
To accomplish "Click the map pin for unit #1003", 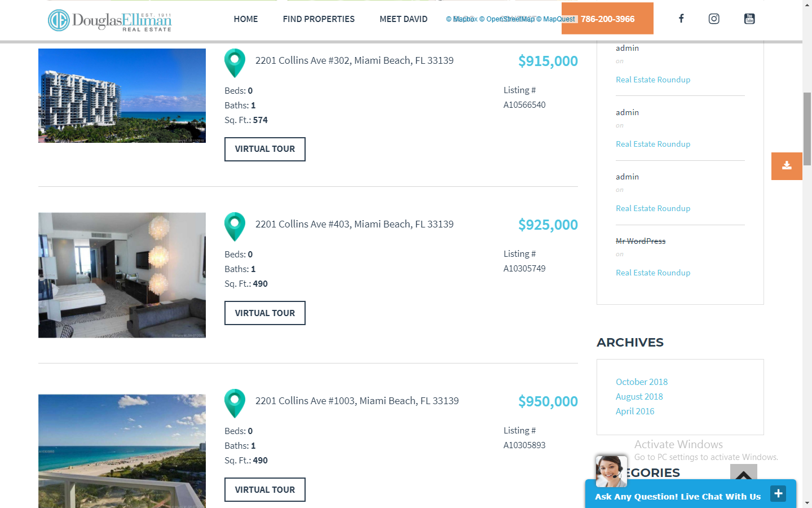I will pos(235,404).
